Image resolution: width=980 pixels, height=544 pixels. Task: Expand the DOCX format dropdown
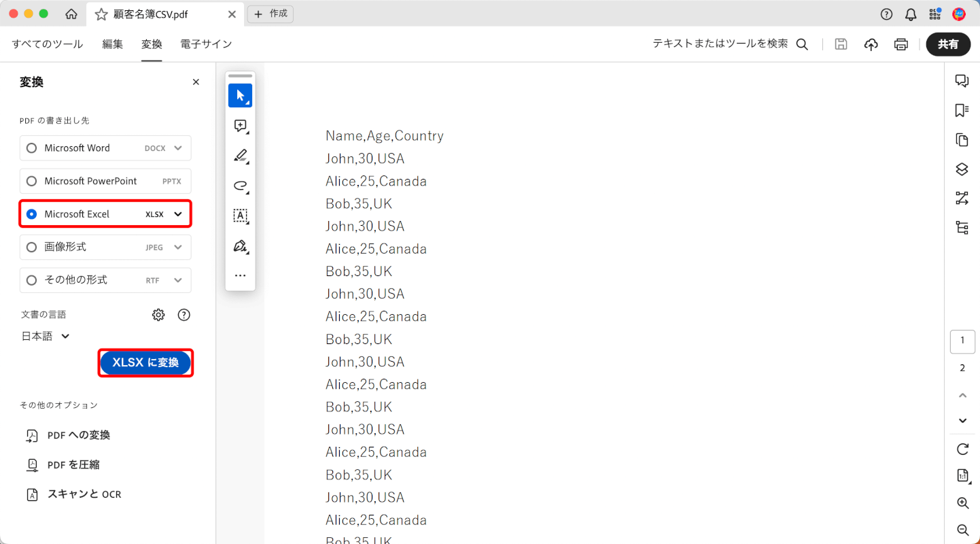pos(178,148)
